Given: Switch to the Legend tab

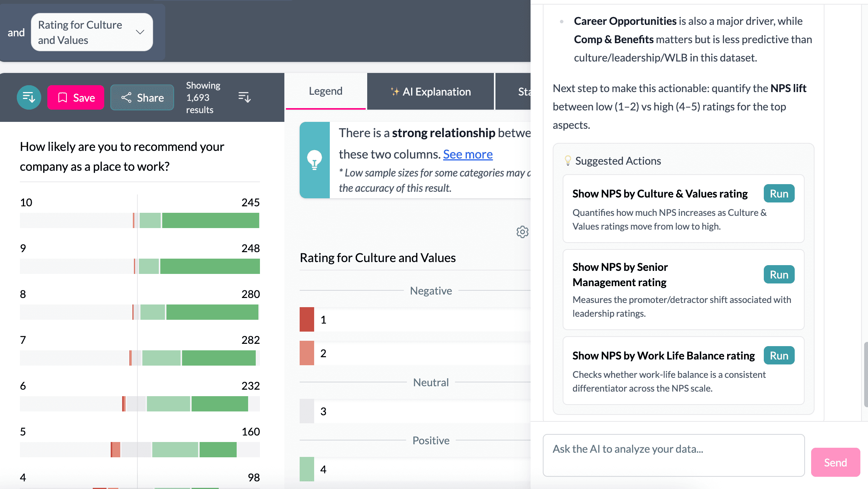Looking at the screenshot, I should [x=325, y=91].
